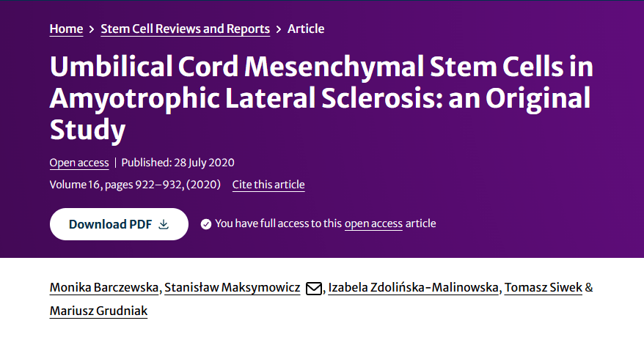
Task: View author Izabela Zdolińska-Malinowska
Action: point(414,287)
